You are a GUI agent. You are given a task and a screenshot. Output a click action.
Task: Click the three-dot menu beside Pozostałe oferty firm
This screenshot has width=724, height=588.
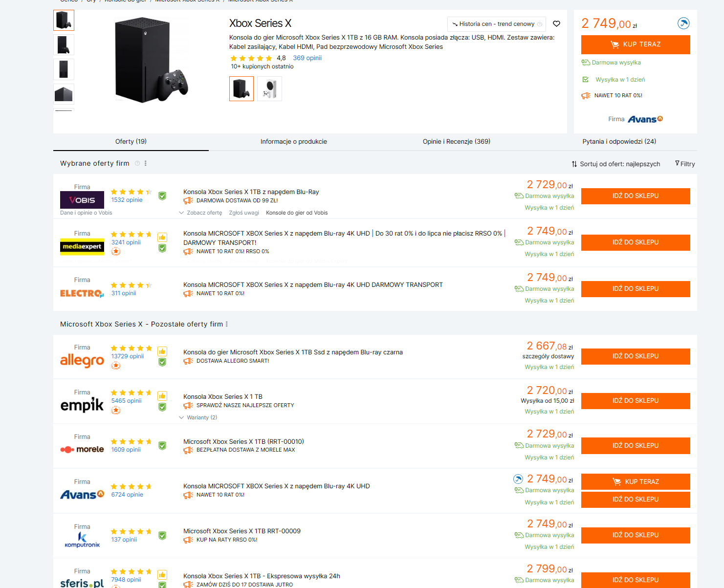[x=227, y=324]
